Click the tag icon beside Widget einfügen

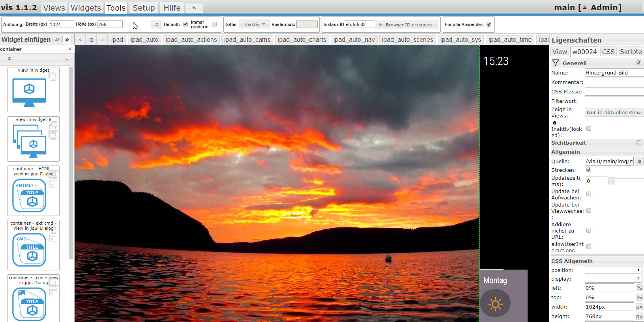[67, 39]
